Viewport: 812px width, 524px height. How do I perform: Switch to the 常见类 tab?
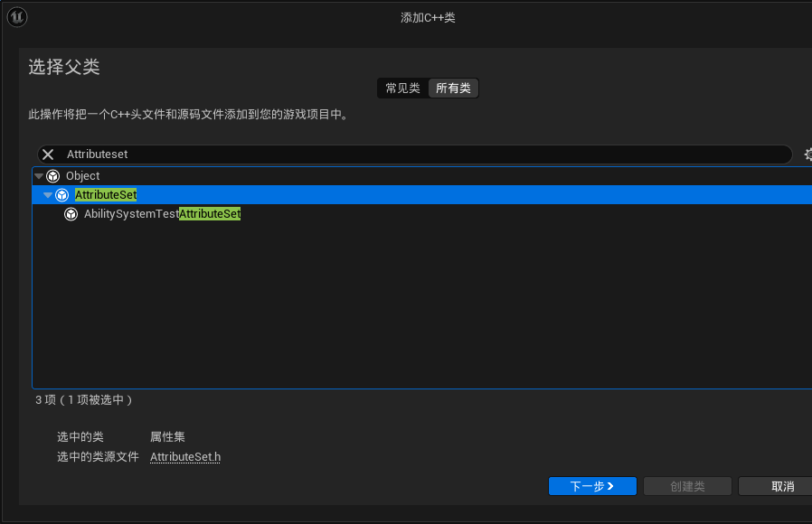point(401,88)
